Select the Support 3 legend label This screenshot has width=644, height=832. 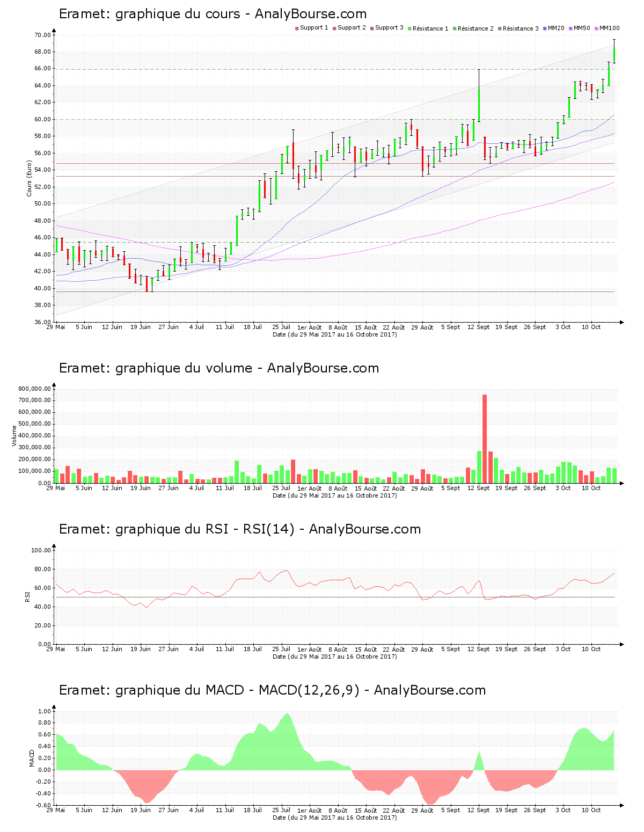pyautogui.click(x=389, y=28)
